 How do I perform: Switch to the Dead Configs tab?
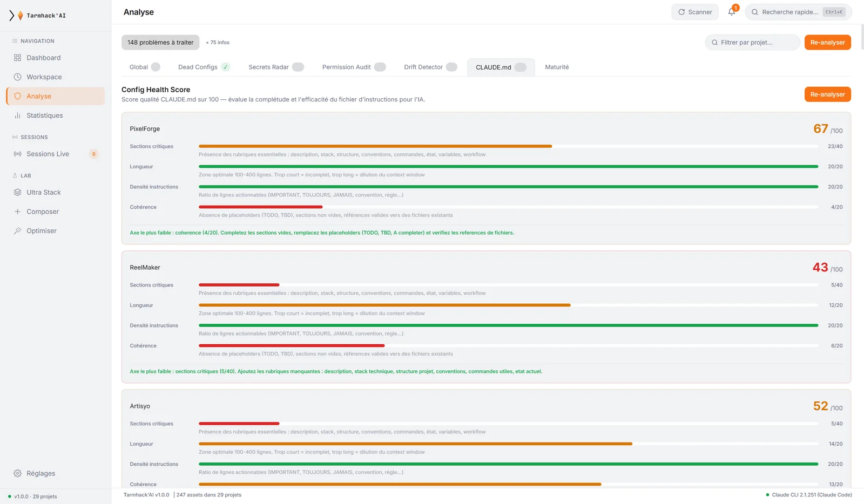[x=204, y=67]
